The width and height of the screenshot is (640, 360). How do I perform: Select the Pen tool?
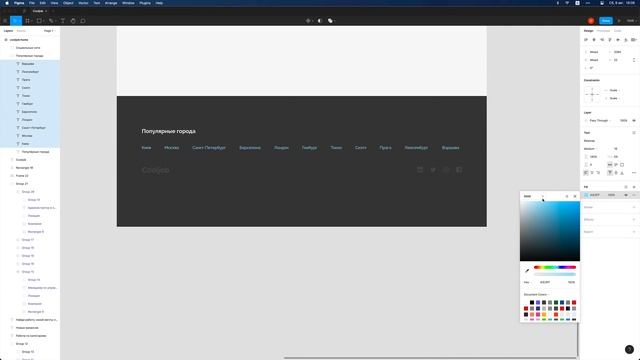point(51,21)
